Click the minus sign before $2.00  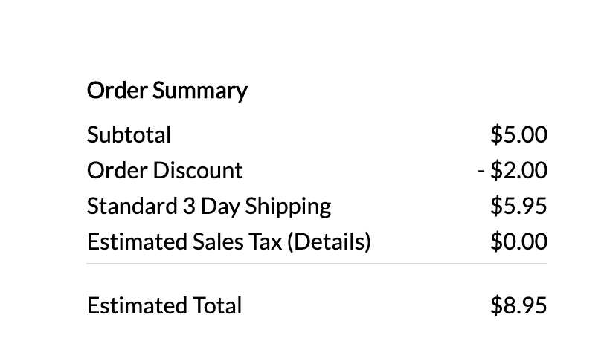coord(481,170)
